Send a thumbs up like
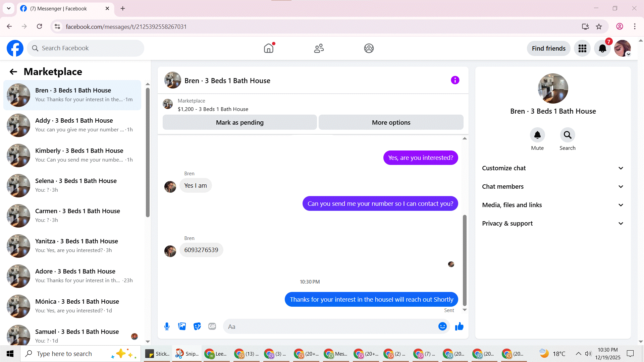Image resolution: width=644 pixels, height=362 pixels. tap(459, 326)
